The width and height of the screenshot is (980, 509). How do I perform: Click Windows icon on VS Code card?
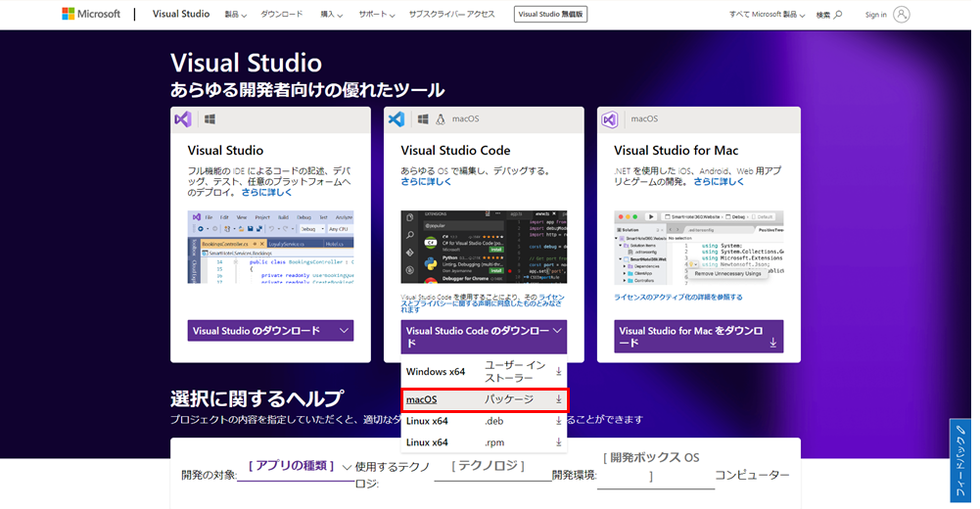(x=423, y=118)
